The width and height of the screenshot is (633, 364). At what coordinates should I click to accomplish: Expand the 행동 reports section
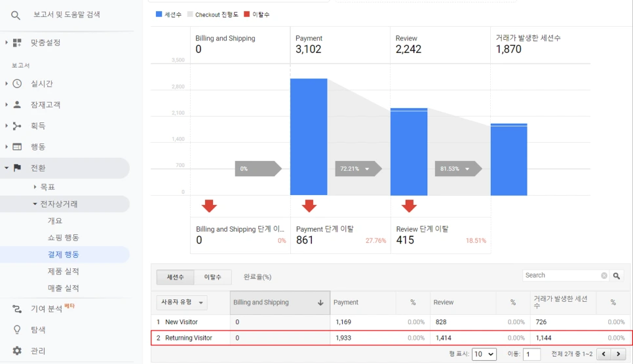click(6, 147)
